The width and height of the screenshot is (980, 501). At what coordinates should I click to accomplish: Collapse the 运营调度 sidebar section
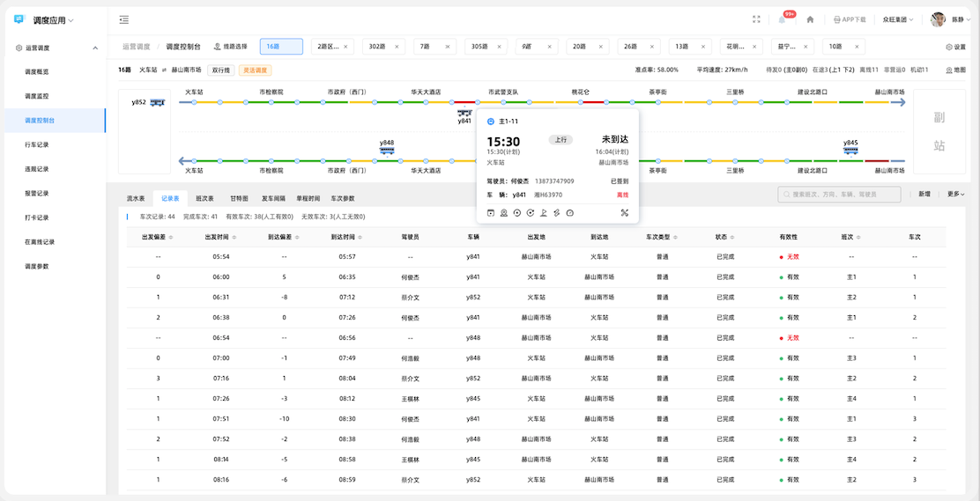[95, 48]
